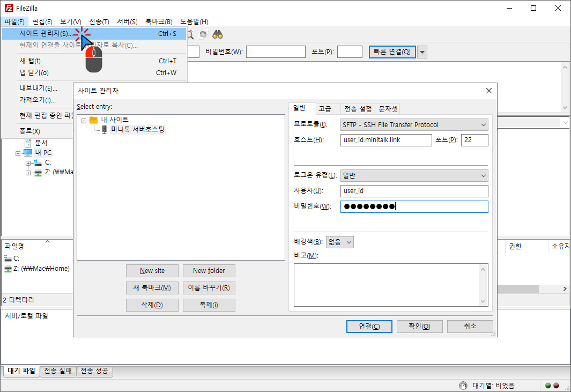Focus the site manager password field with dots

tap(414, 206)
